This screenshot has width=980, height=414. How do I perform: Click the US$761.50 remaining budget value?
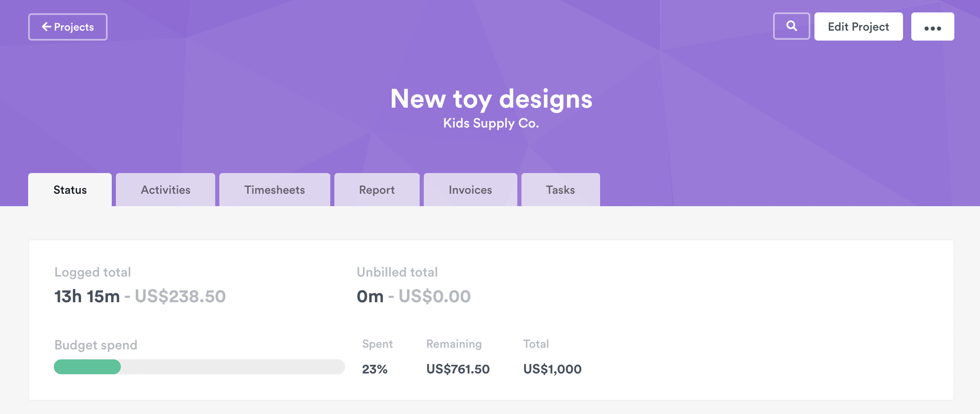(x=458, y=369)
